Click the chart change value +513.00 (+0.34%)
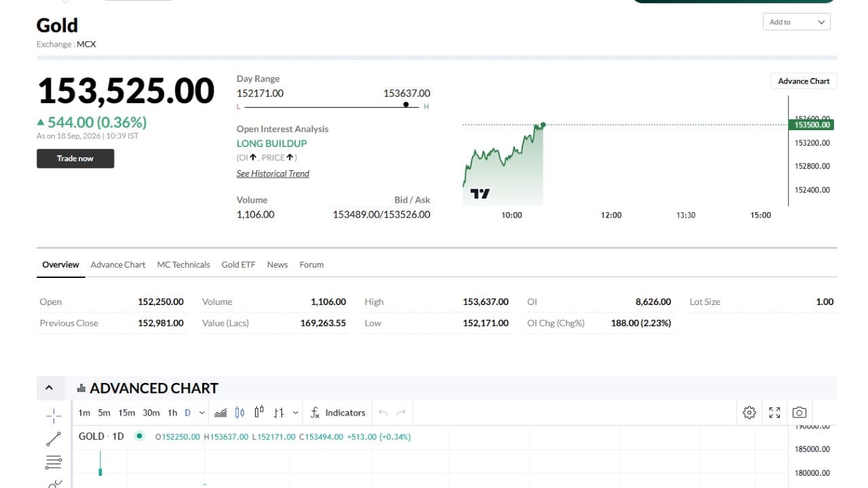 (x=378, y=436)
